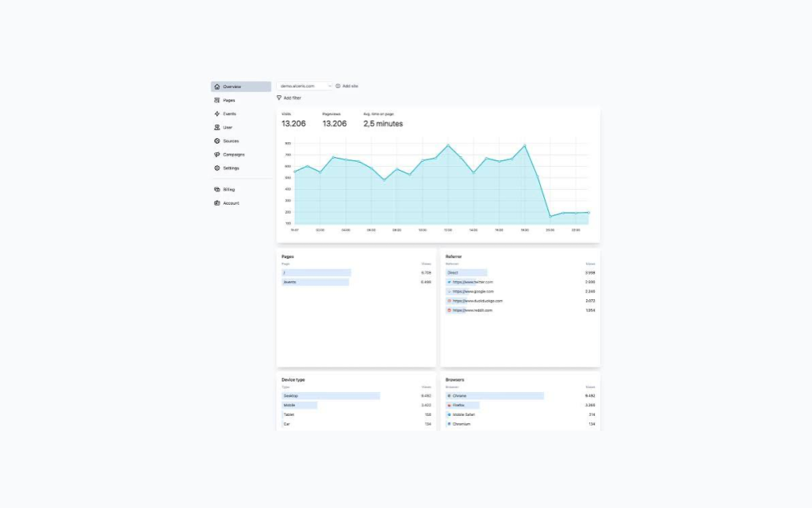Click the Firefox browser row label
812x508 pixels.
click(458, 406)
